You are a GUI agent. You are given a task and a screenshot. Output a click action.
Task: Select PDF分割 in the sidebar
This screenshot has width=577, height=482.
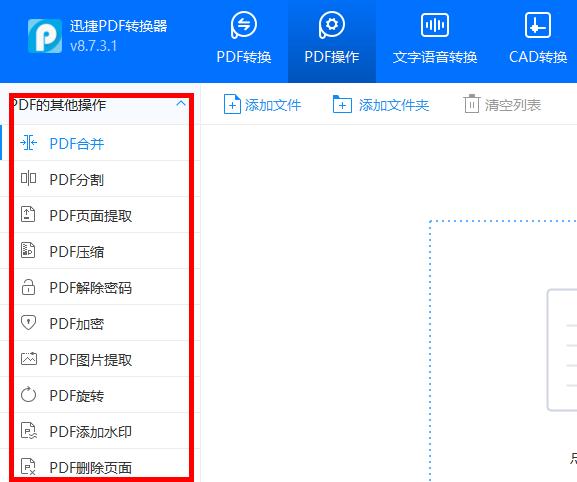click(x=77, y=180)
